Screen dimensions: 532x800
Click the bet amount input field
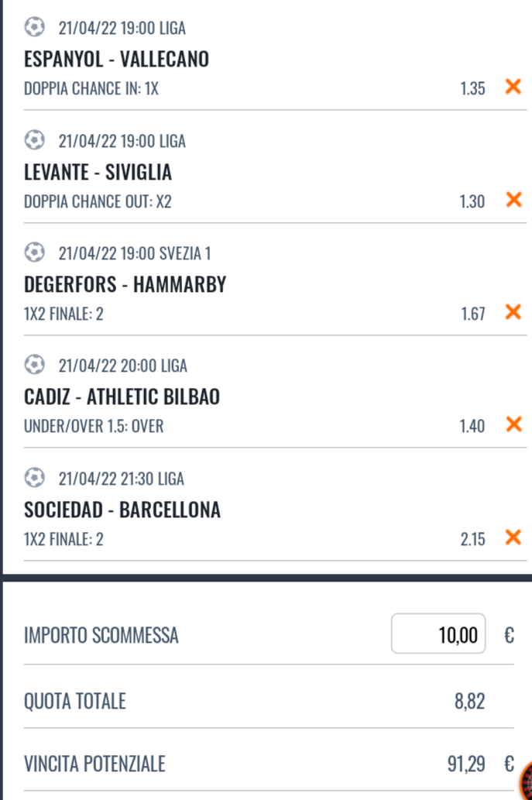(438, 634)
